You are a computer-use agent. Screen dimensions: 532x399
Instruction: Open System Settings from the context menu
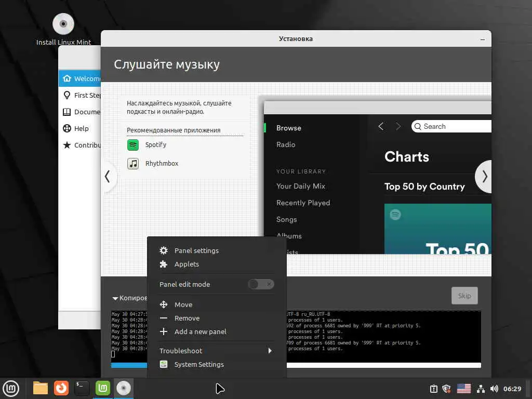(x=217, y=364)
